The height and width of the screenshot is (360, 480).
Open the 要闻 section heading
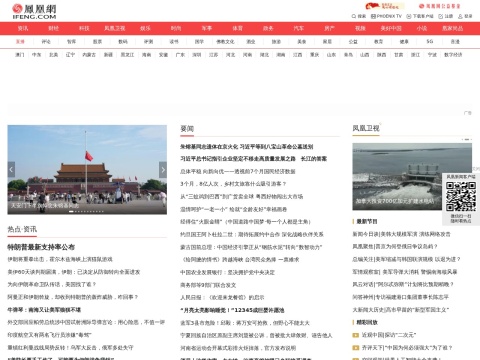[187, 129]
